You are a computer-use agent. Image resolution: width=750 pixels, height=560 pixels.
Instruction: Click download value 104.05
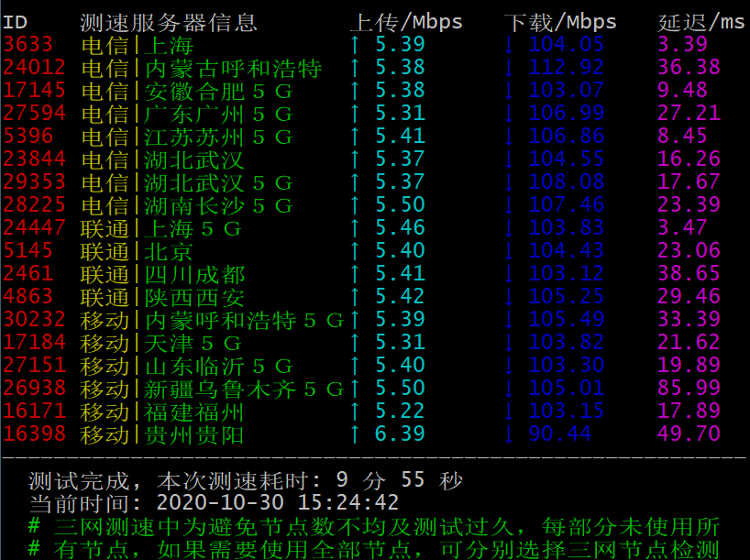click(567, 44)
